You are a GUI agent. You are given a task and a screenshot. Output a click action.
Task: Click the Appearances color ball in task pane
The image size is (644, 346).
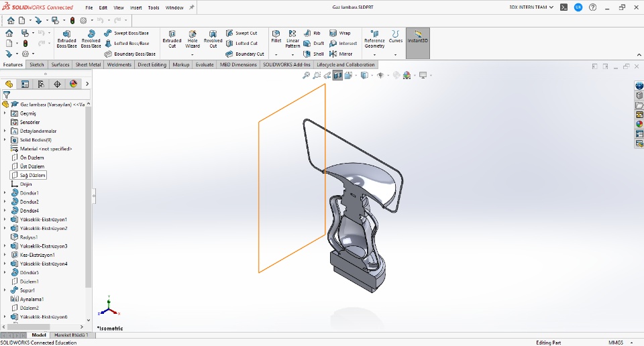coord(639,124)
